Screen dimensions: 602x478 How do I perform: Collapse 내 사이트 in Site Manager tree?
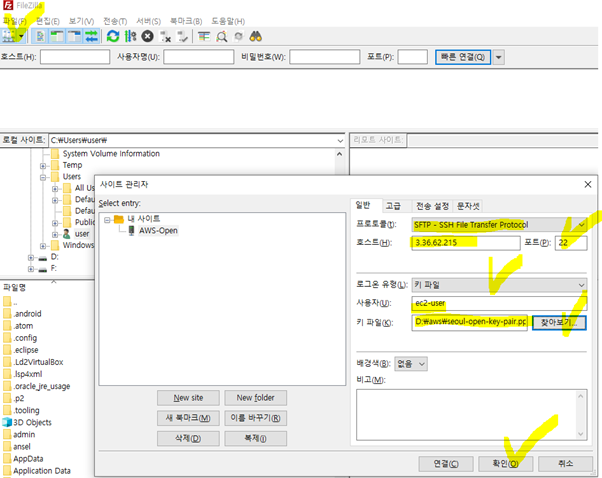point(107,220)
